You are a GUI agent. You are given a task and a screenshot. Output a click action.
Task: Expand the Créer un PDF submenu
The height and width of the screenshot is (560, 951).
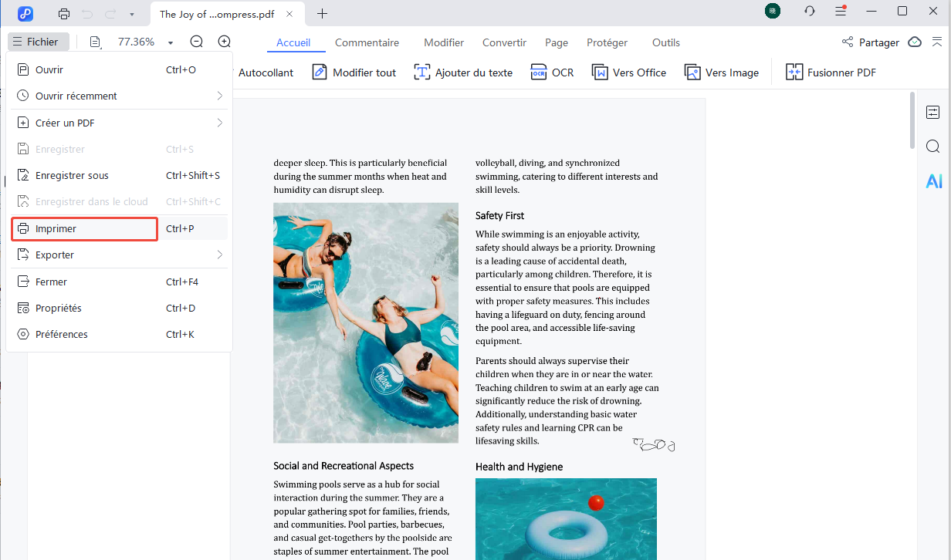click(x=219, y=123)
